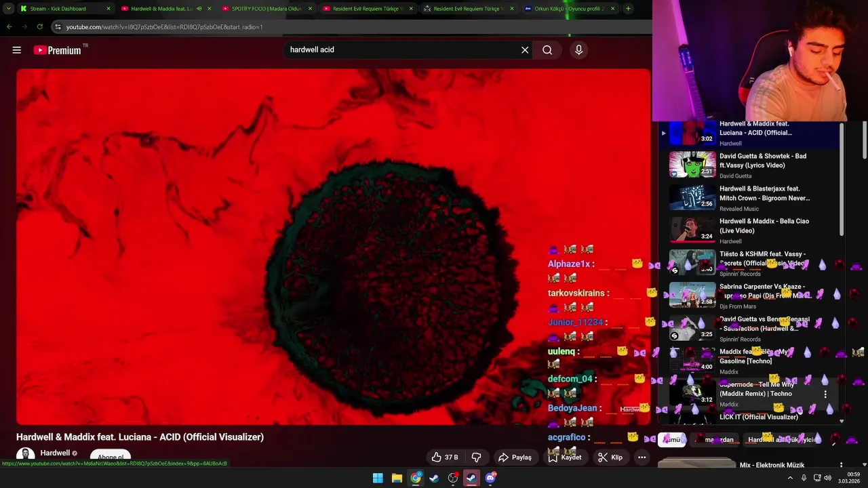The image size is (868, 488).
Task: Expand the system tray hidden icons
Action: click(x=790, y=478)
